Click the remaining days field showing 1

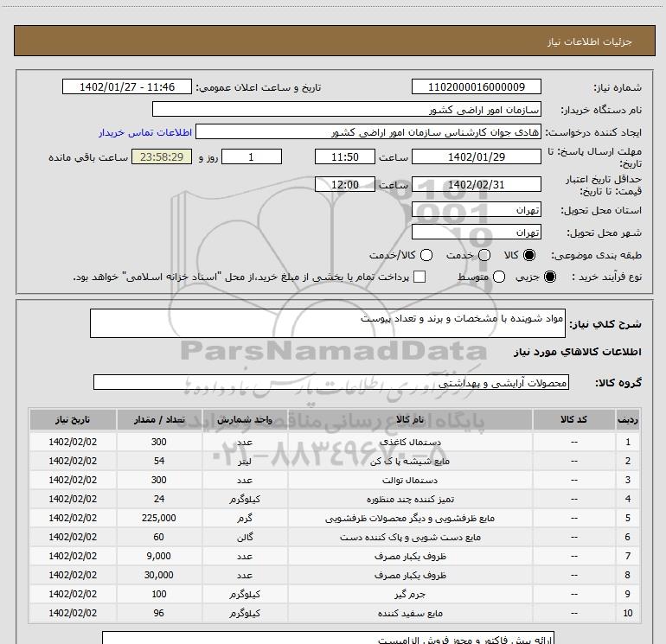coord(252,156)
